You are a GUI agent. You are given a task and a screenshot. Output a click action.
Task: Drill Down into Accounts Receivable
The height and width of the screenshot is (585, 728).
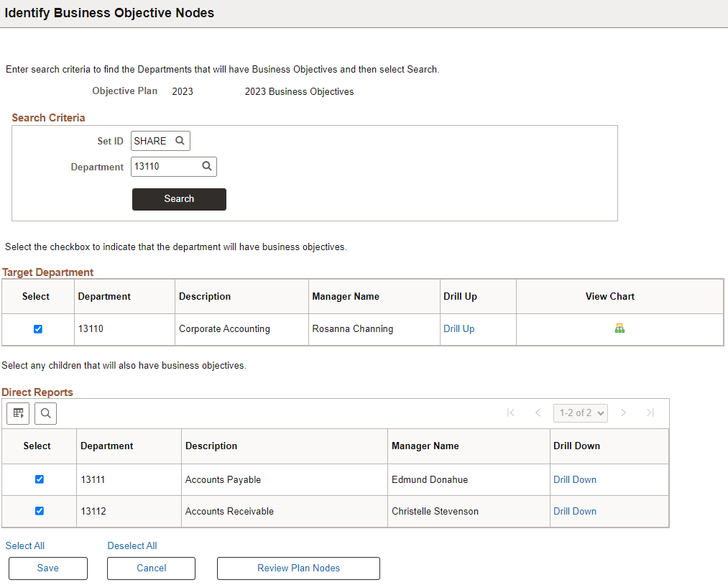[575, 511]
